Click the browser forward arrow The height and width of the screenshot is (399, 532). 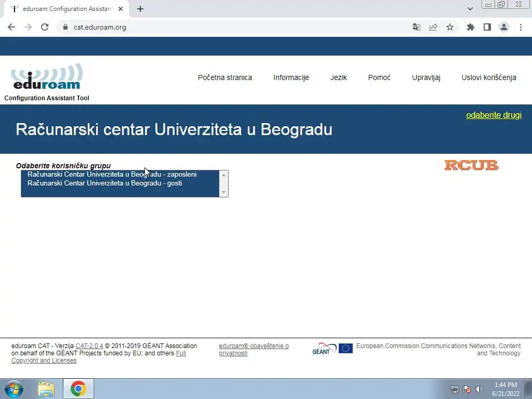pos(28,27)
